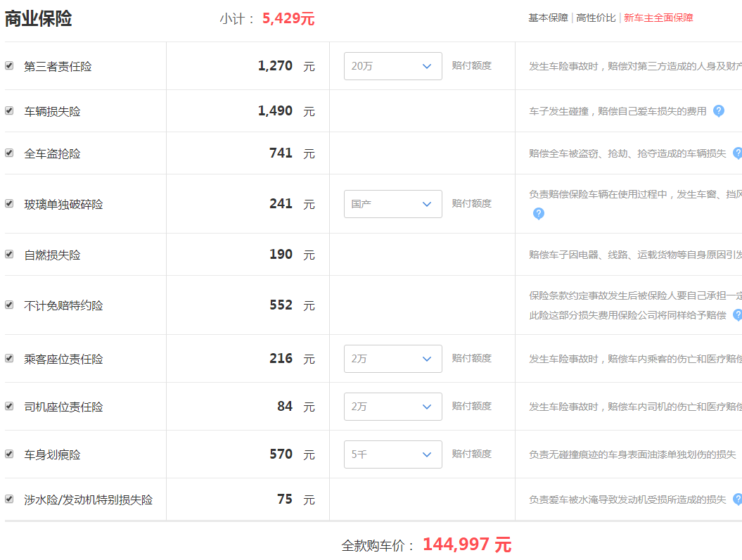742x560 pixels.
Task: Toggle 自燃损失险 checkbox
Action: [x=9, y=254]
